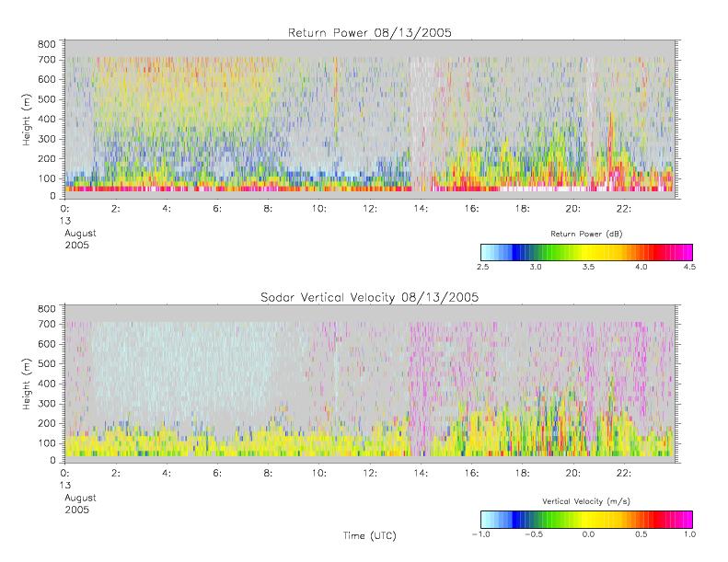Click the 0.5 tick on Vertical Velocity scale
The height and width of the screenshot is (562, 728).
641,534
